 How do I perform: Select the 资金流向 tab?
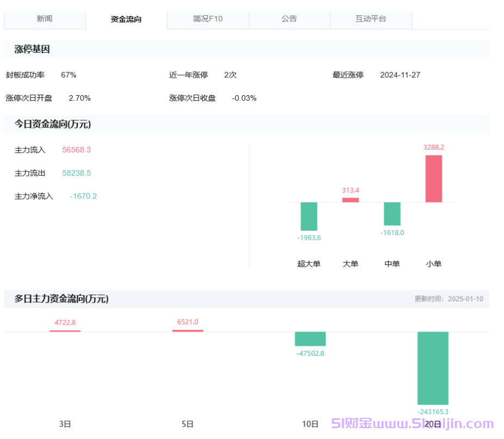point(126,19)
